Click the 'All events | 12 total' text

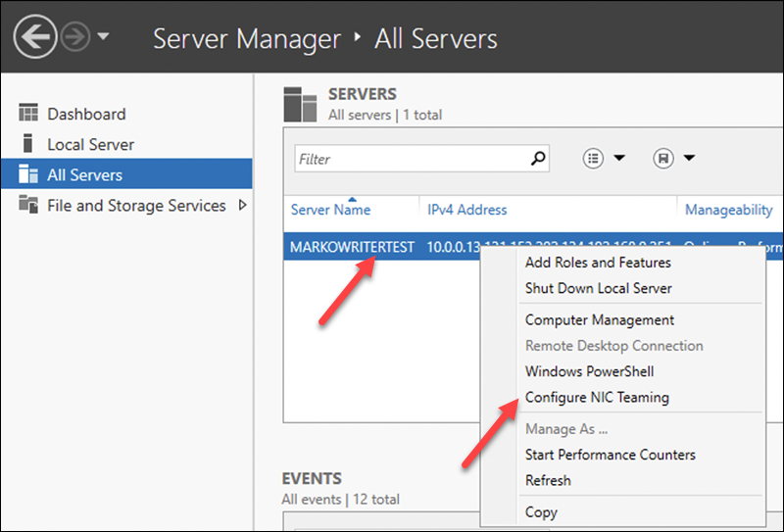pos(340,499)
